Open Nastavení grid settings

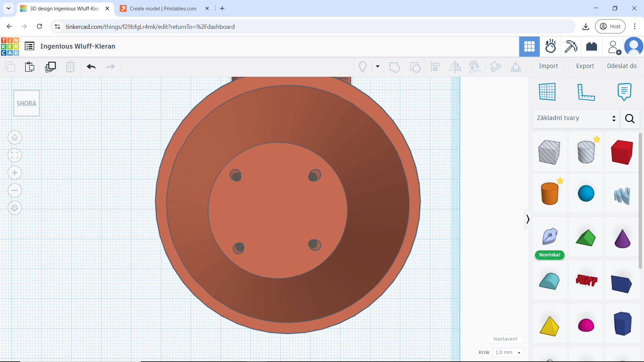click(505, 339)
